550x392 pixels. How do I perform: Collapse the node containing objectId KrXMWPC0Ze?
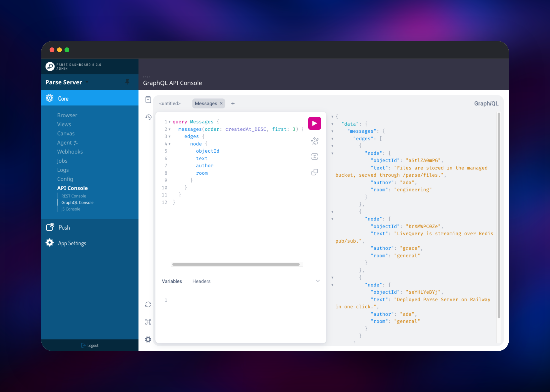[x=332, y=219]
